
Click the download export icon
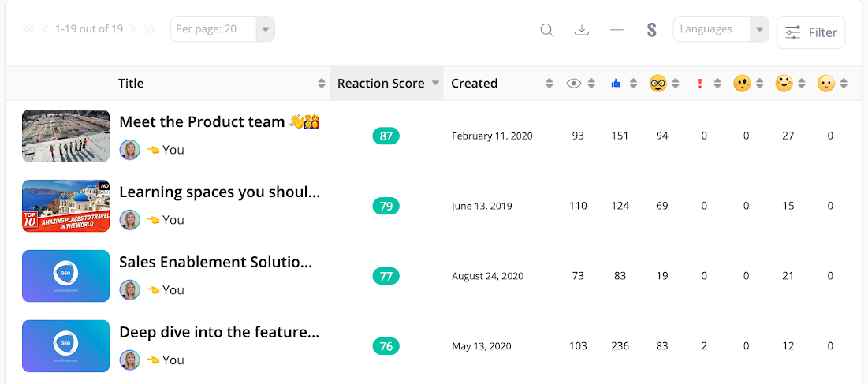(581, 30)
